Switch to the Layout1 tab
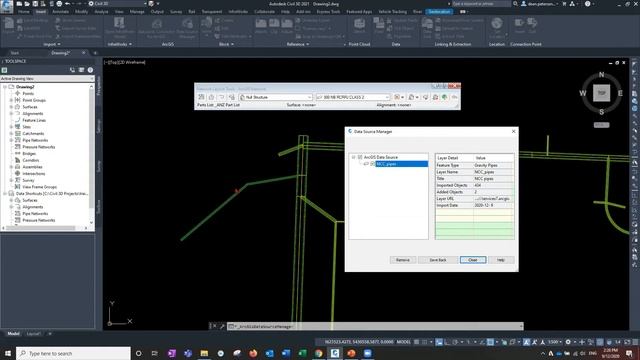 pyautogui.click(x=33, y=334)
